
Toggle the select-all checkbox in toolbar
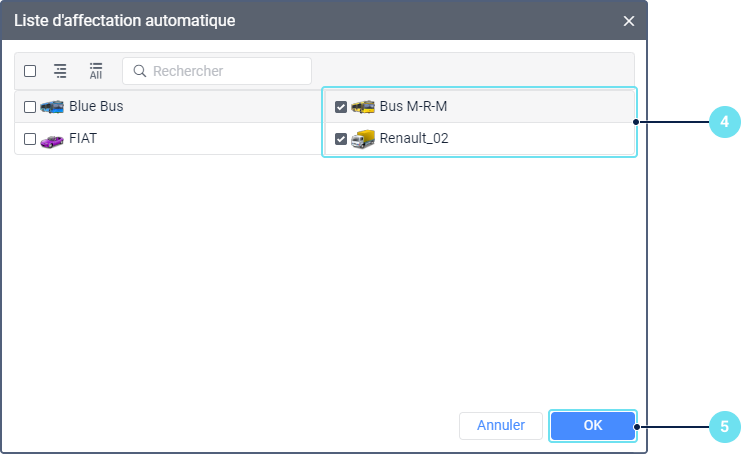point(30,71)
